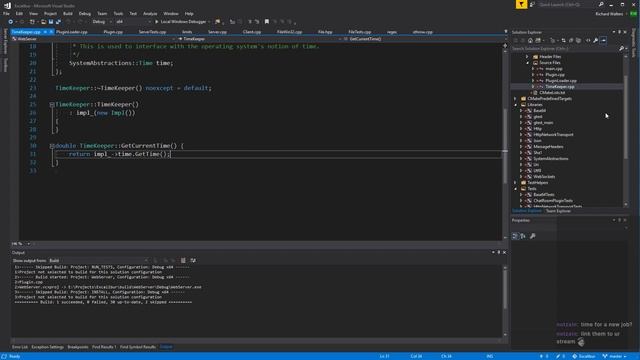Expand the Http project node
640x360 pixels.
521,129
